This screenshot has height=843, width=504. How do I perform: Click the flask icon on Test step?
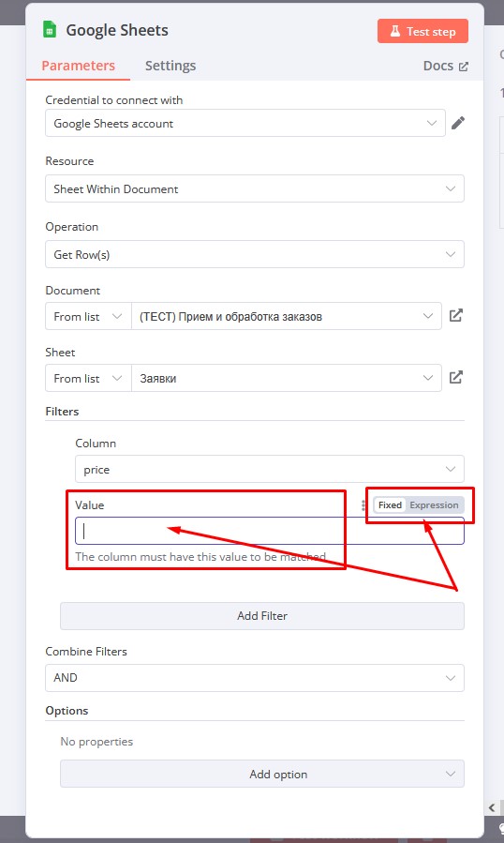click(x=395, y=31)
